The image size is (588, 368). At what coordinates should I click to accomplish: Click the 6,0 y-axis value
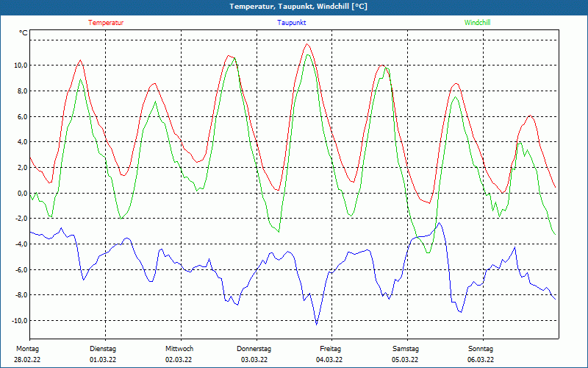(22, 116)
